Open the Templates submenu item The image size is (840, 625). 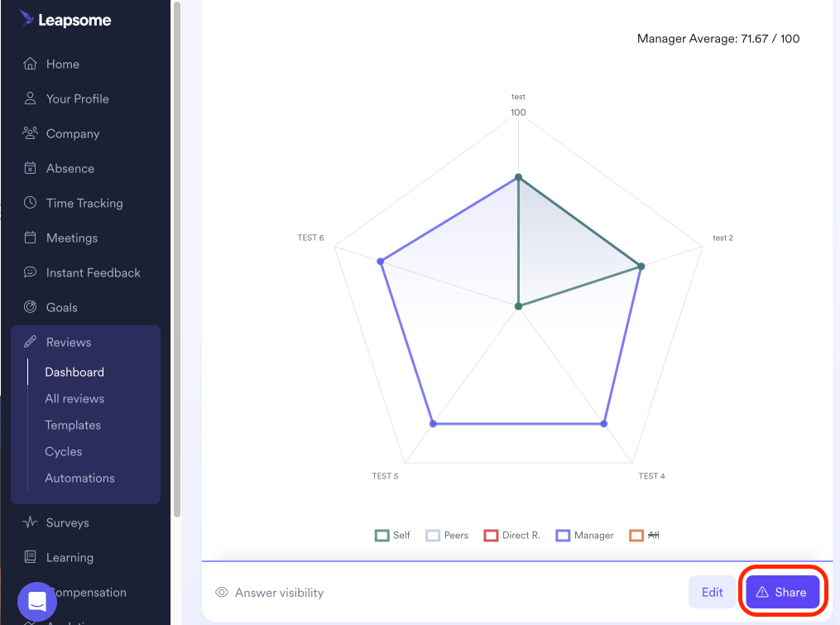coord(73,425)
